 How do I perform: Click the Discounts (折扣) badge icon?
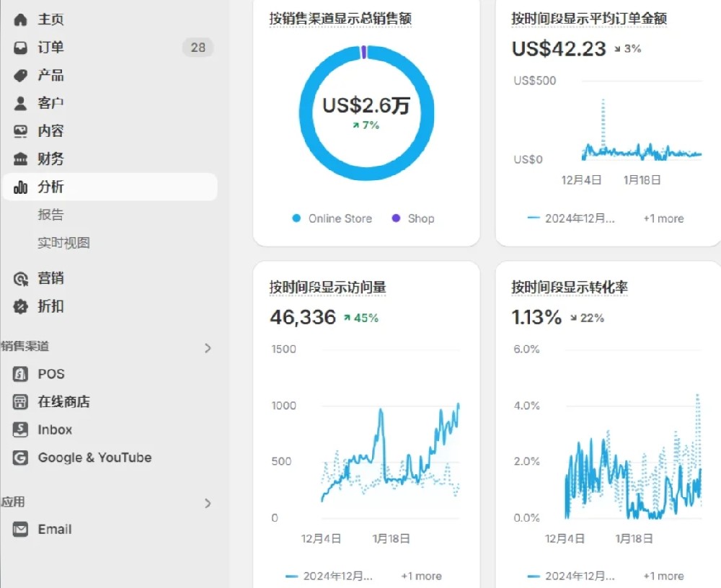(20, 307)
